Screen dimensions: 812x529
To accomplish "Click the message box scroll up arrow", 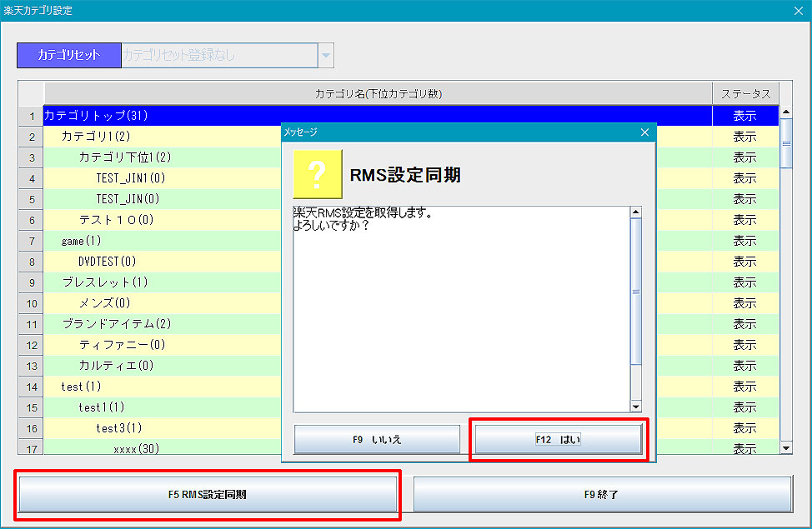I will [636, 212].
